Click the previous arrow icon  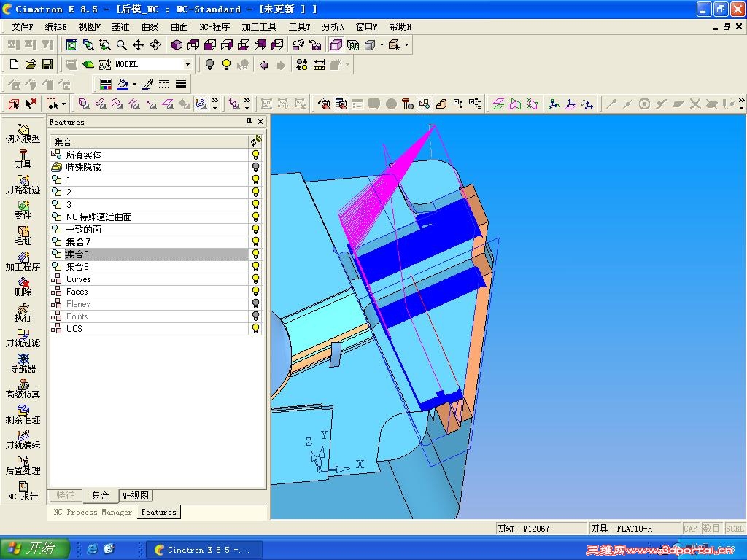click(264, 65)
